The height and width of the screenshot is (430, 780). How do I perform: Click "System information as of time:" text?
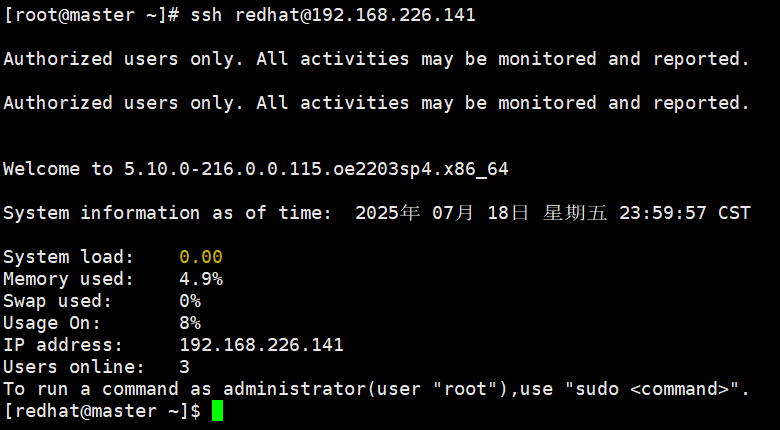(x=168, y=213)
